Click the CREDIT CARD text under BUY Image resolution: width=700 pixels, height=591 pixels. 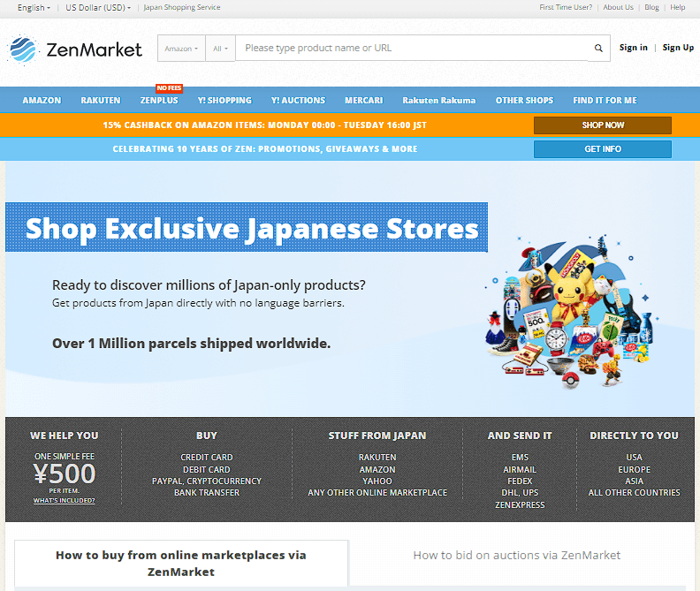(207, 458)
